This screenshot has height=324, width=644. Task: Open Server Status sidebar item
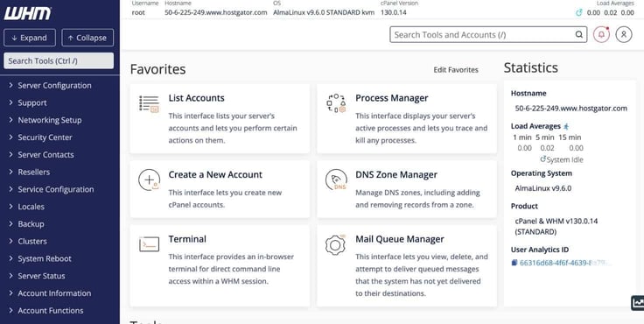[37, 276]
